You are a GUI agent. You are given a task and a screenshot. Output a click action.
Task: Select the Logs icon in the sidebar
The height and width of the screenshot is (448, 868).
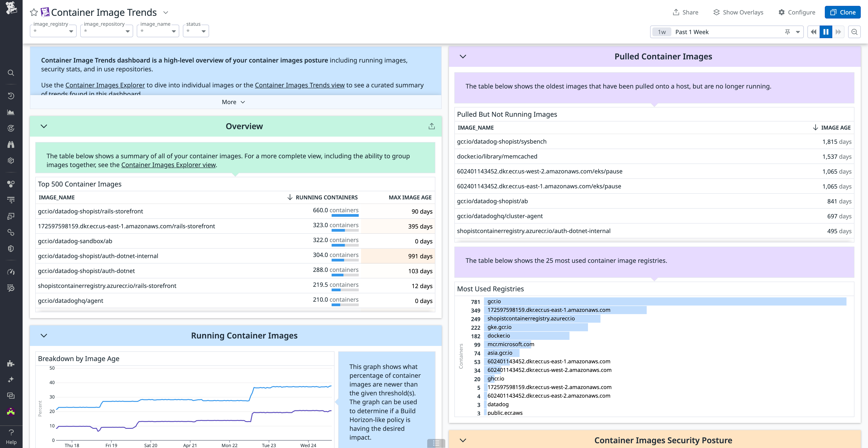point(11,200)
